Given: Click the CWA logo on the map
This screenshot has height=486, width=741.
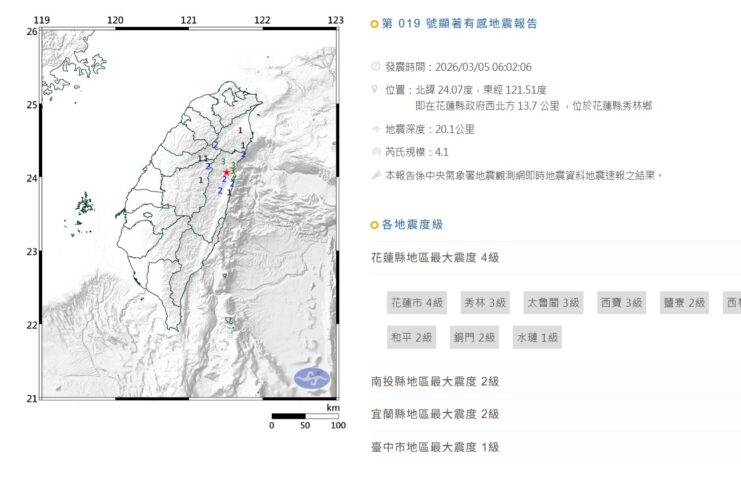Looking at the screenshot, I should coord(312,379).
